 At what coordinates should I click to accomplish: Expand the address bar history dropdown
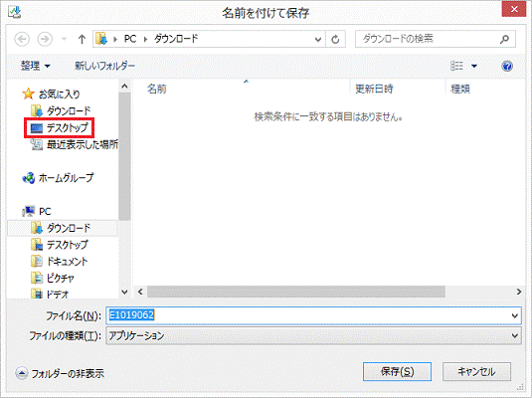318,40
